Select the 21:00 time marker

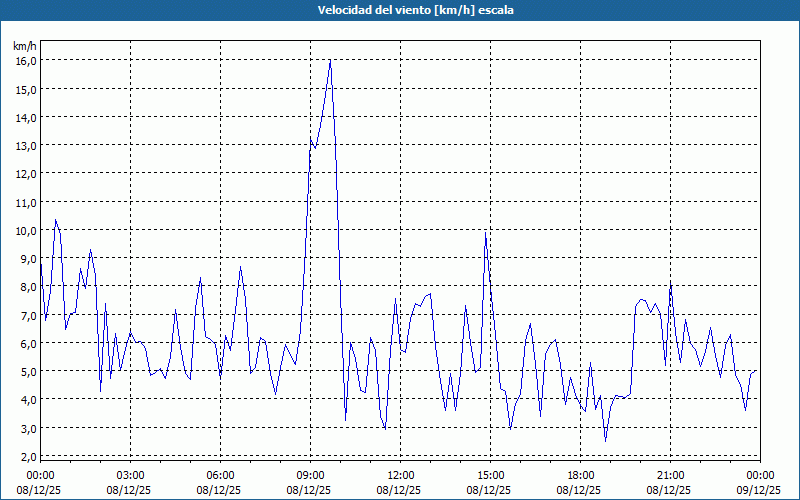click(x=670, y=475)
